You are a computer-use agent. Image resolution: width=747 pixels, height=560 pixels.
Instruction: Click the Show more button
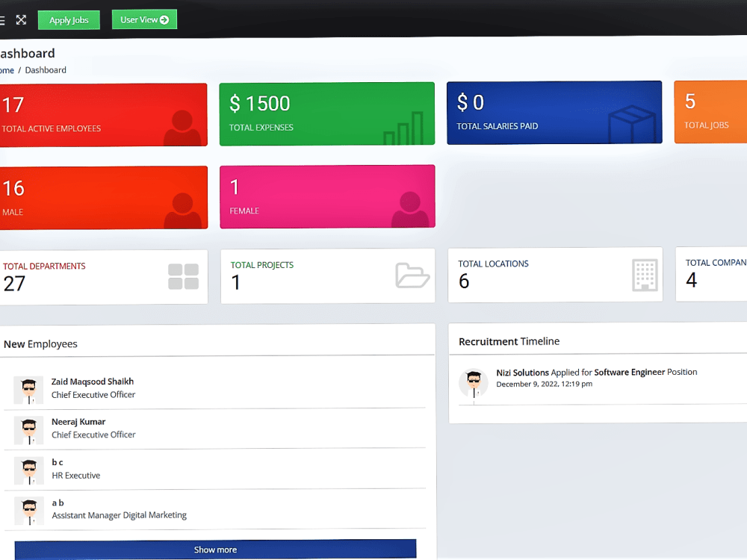point(215,550)
